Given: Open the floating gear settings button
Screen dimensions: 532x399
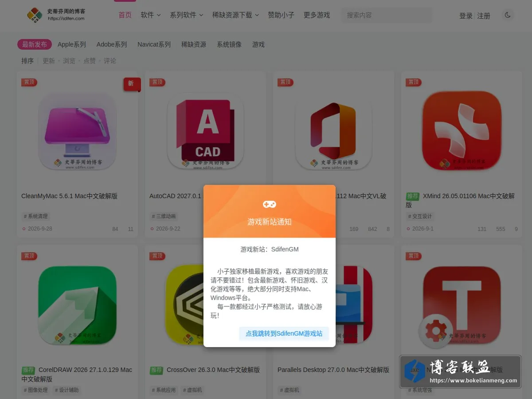Looking at the screenshot, I should click(x=436, y=330).
